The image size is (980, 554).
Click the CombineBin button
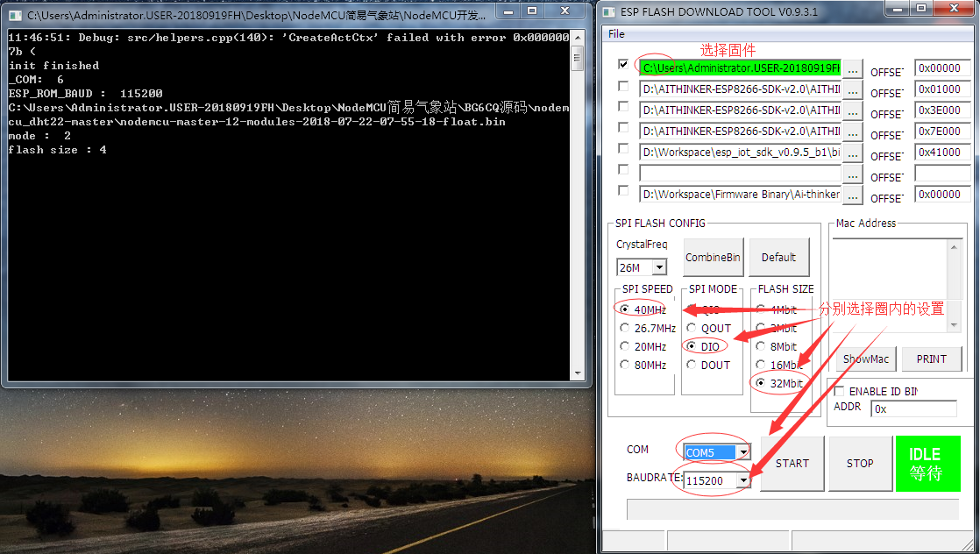pyautogui.click(x=713, y=258)
